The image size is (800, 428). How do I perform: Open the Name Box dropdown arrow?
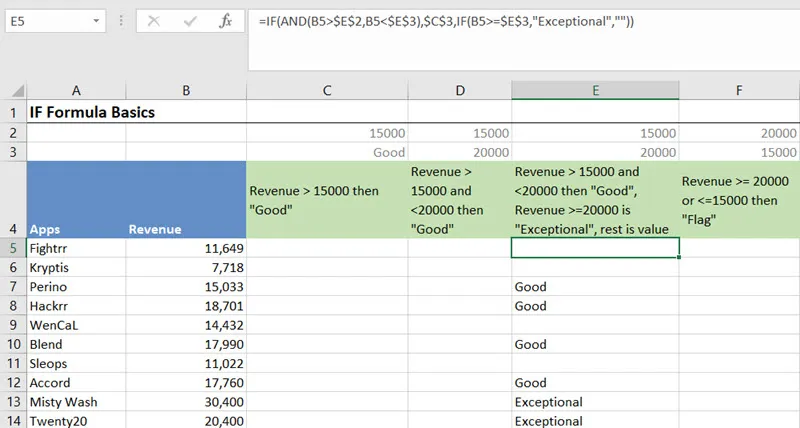click(x=94, y=21)
